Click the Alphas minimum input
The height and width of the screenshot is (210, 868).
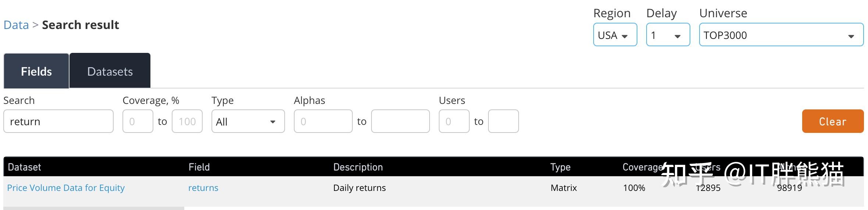click(323, 122)
